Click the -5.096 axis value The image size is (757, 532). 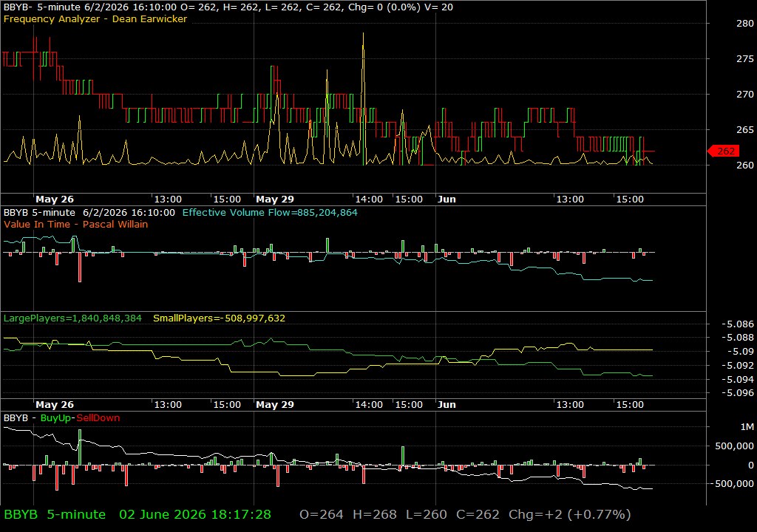[737, 393]
